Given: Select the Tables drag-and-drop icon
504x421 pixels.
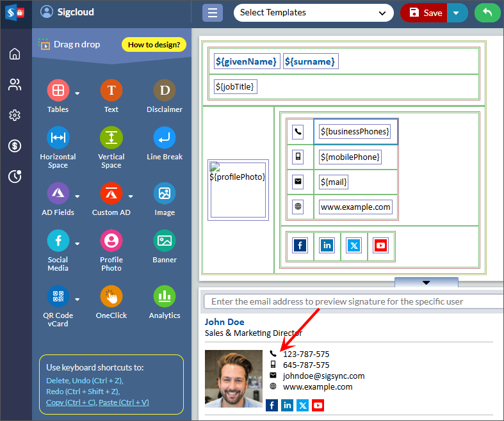Looking at the screenshot, I should [x=58, y=91].
